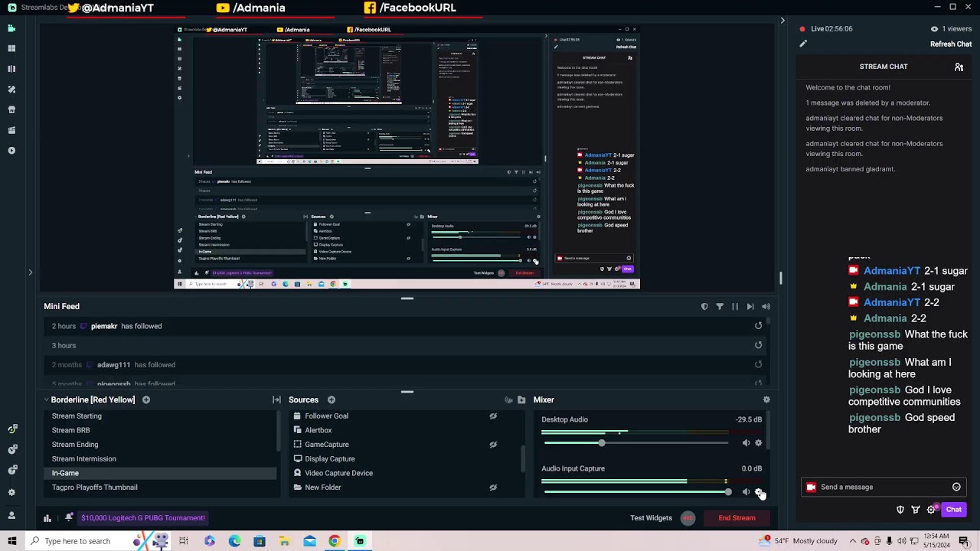
Task: Replay the piemakr follow alert
Action: pyautogui.click(x=758, y=326)
